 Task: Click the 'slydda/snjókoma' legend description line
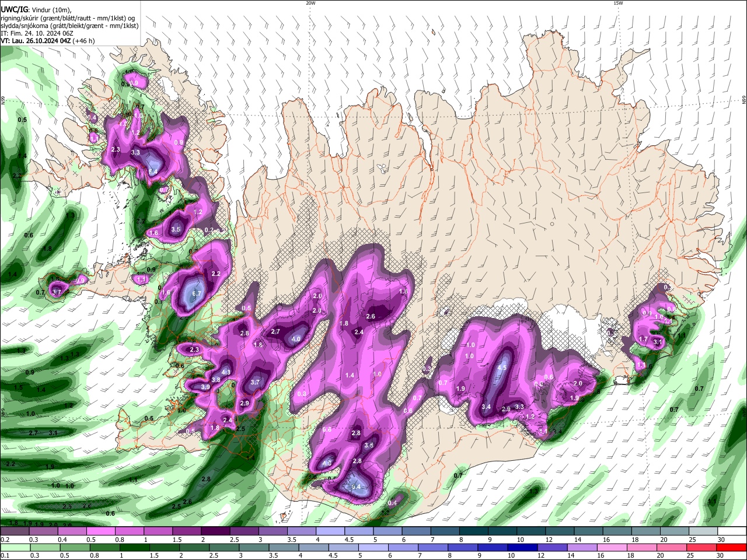click(x=69, y=26)
